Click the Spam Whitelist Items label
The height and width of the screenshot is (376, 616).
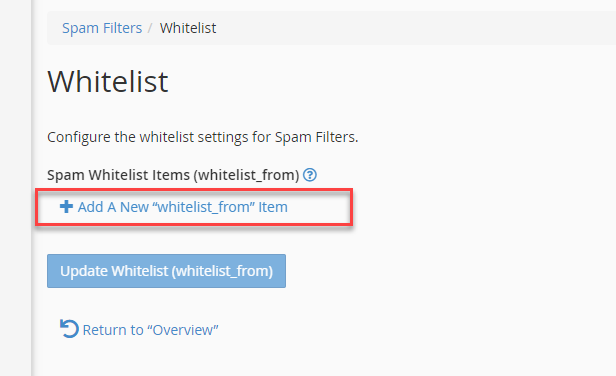[x=173, y=175]
